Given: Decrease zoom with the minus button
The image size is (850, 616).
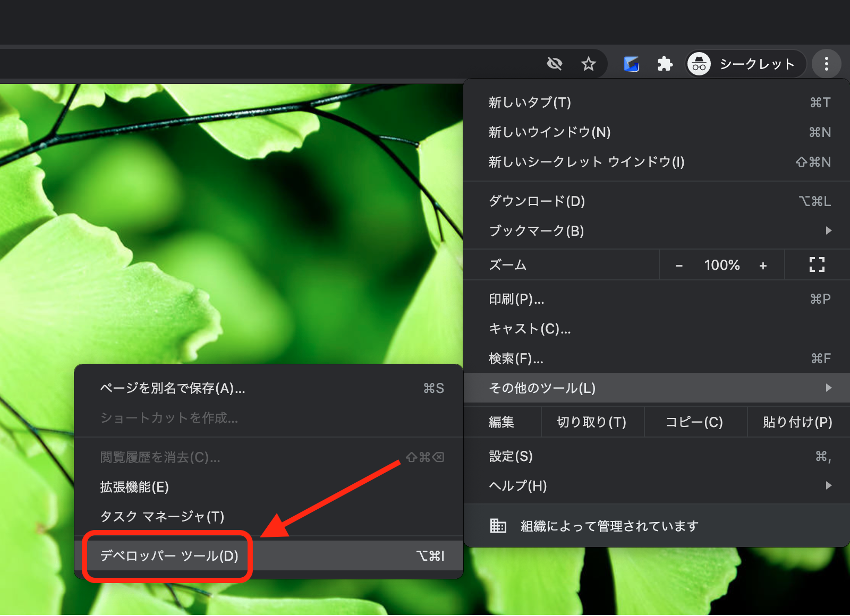Looking at the screenshot, I should (679, 266).
